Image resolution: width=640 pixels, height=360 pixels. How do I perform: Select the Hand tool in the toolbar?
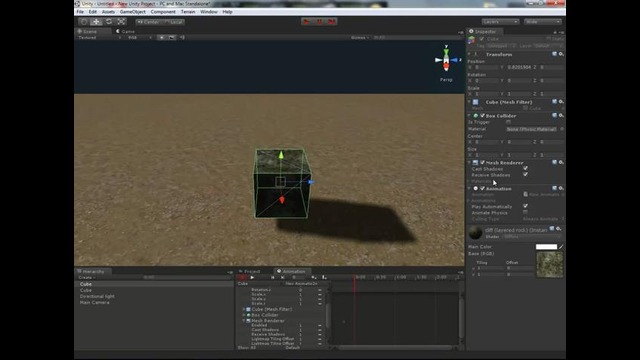(84, 22)
